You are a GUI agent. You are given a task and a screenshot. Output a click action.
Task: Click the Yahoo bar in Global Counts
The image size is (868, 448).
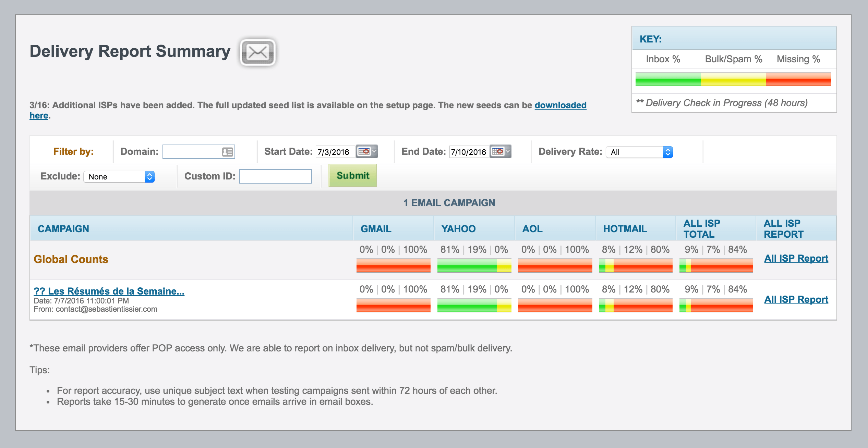[474, 265]
